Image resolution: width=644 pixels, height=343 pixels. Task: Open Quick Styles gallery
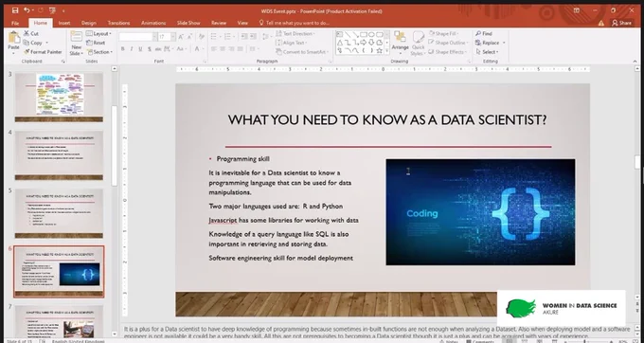point(419,44)
